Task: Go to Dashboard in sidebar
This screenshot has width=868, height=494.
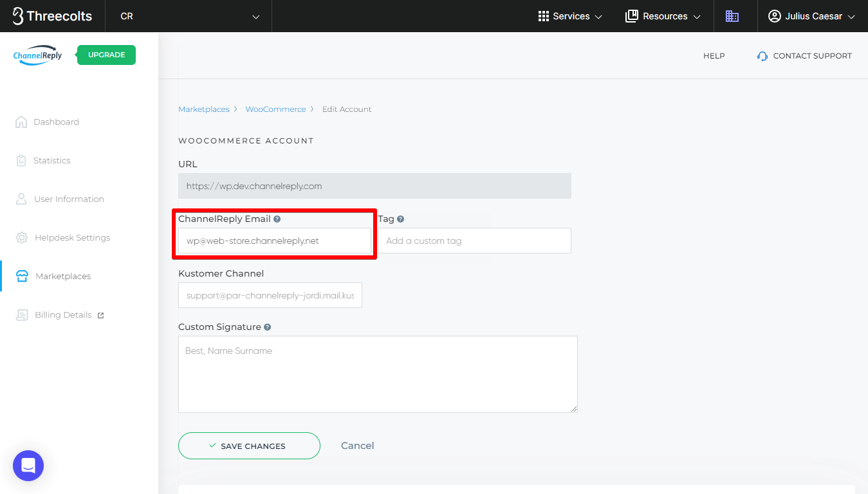Action: coord(56,122)
